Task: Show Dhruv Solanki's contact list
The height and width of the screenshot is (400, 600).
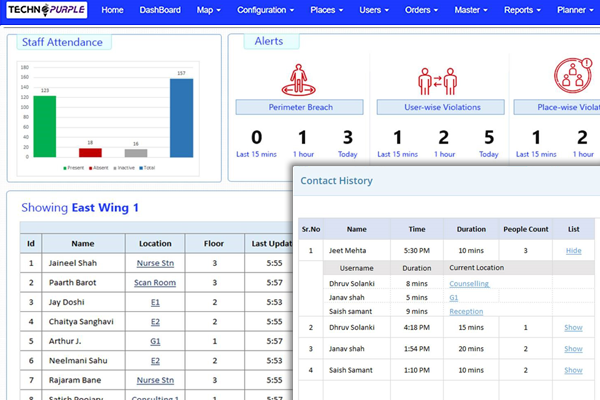Action: [573, 328]
